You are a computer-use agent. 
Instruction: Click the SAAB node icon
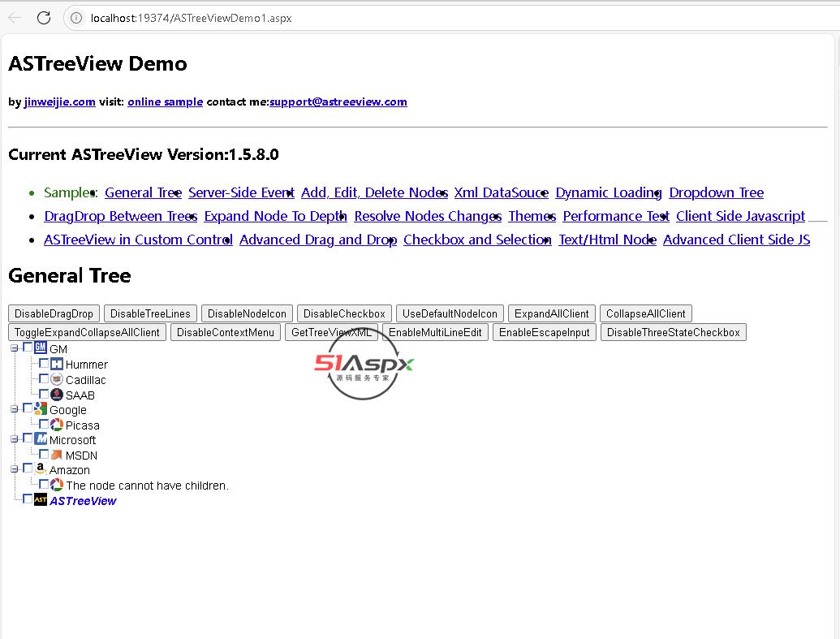(x=57, y=395)
